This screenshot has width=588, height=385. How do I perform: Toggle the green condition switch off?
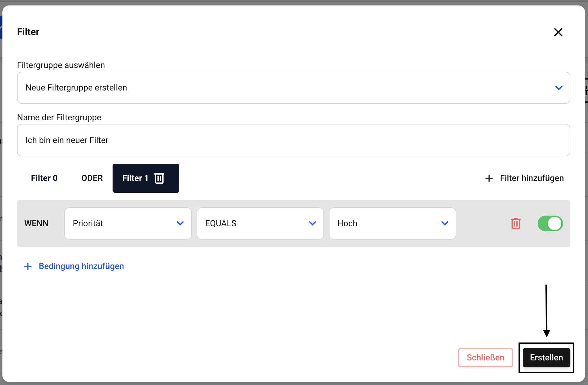pyautogui.click(x=550, y=223)
